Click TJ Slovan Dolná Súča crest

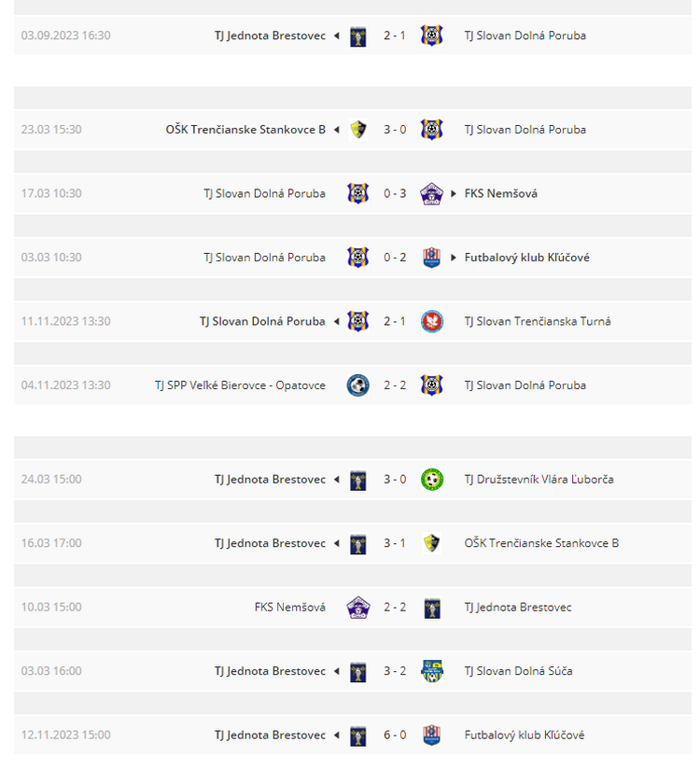click(431, 671)
